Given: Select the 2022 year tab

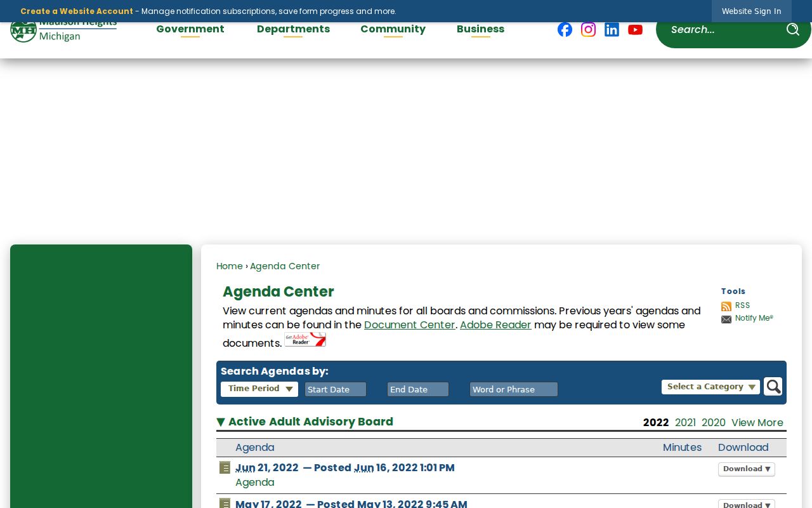Looking at the screenshot, I should tap(656, 423).
